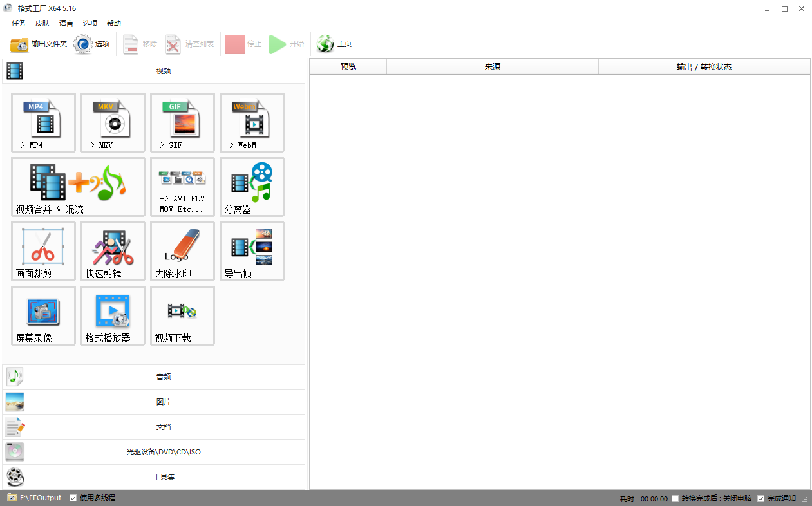
Task: Open the E:\FFOutput folder path
Action: tap(34, 498)
